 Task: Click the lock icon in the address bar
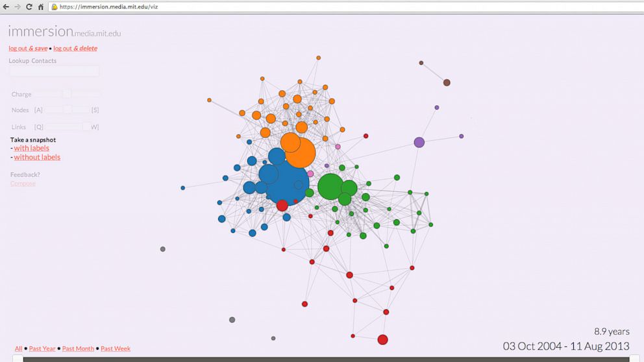(55, 7)
